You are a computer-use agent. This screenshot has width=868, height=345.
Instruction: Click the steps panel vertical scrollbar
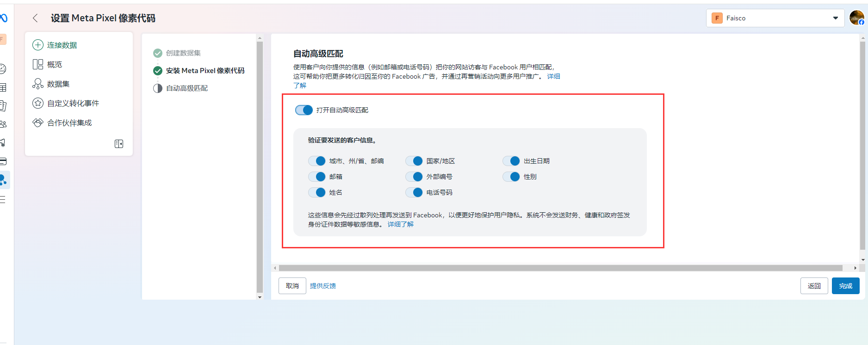pos(260,167)
